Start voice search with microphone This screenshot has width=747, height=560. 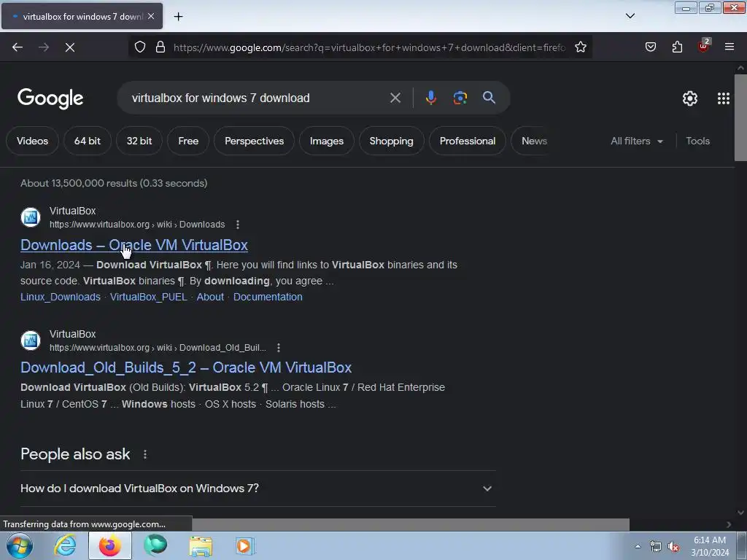point(430,98)
